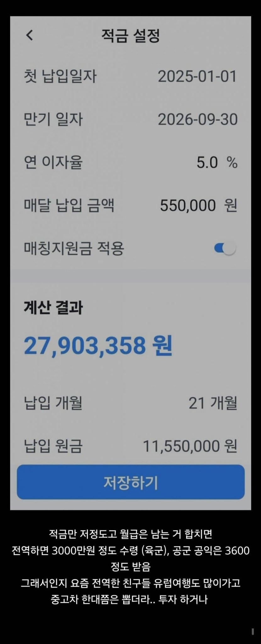The image size is (261, 644).
Task: Tap the 만기 일자 label
Action: pos(53,120)
